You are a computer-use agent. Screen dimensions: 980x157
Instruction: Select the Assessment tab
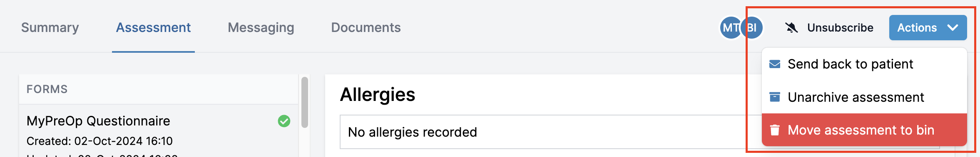coord(153,27)
